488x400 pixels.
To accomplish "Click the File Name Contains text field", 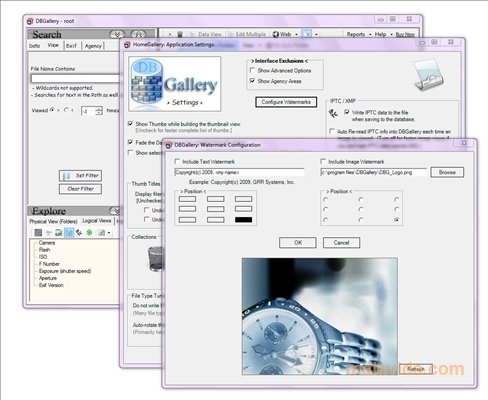I will [75, 78].
